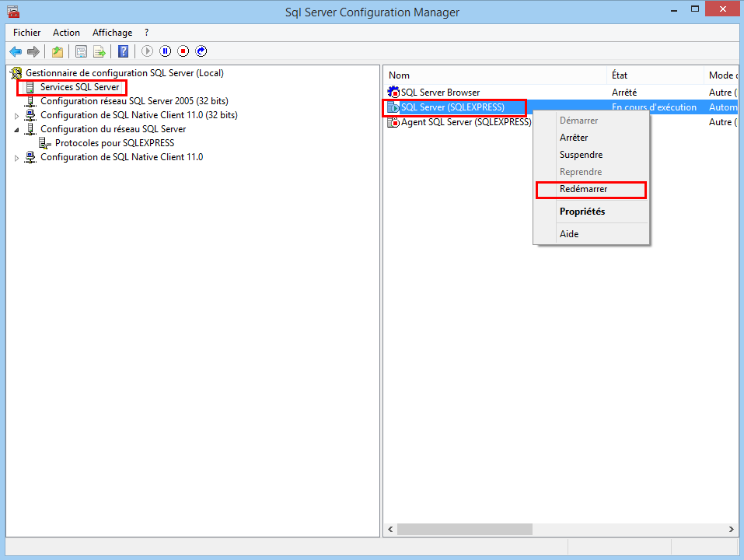The image size is (744, 560).
Task: Click the Restart service toolbar icon
Action: tap(201, 51)
